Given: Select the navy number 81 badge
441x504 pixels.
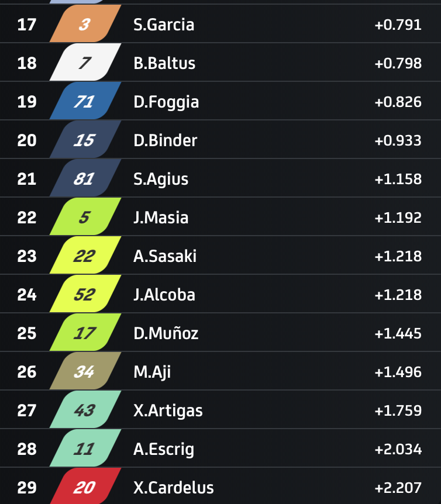Looking at the screenshot, I should pyautogui.click(x=85, y=179).
